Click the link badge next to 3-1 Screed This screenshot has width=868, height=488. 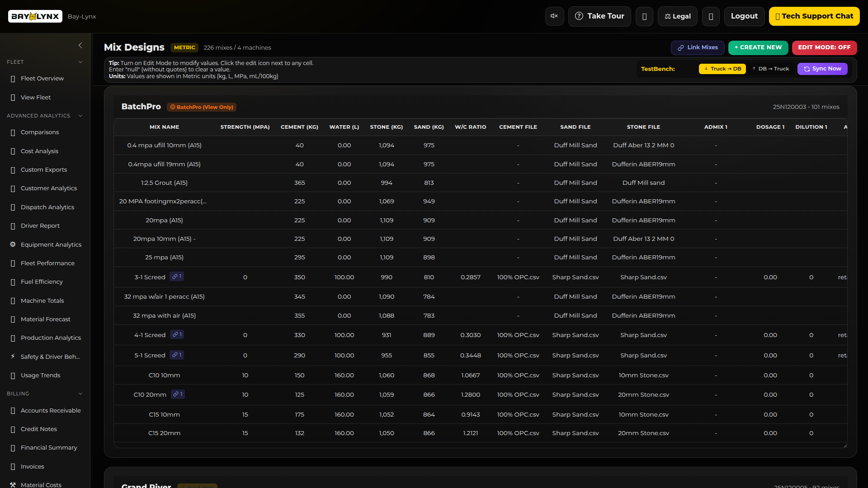(177, 277)
